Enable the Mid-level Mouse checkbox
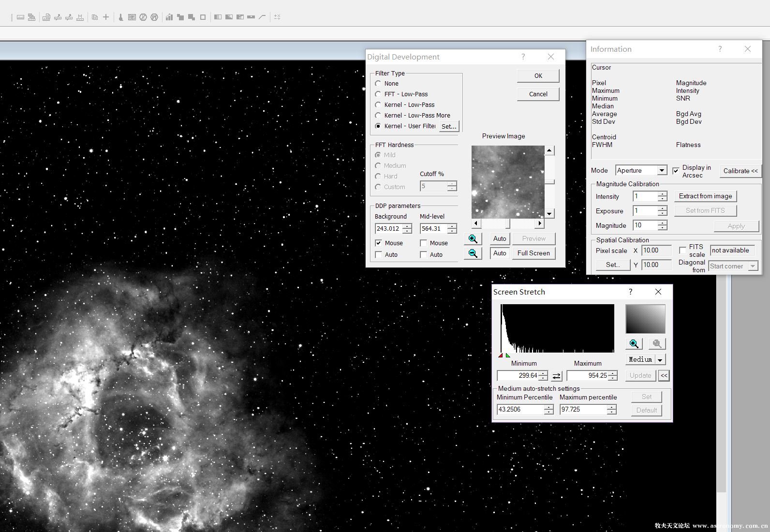The height and width of the screenshot is (532, 770). coord(424,243)
